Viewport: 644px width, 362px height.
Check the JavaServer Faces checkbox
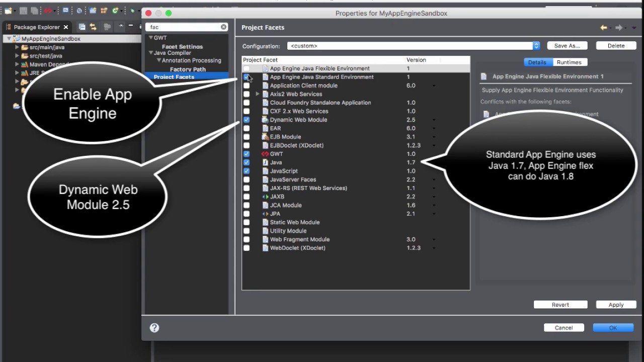(x=247, y=179)
